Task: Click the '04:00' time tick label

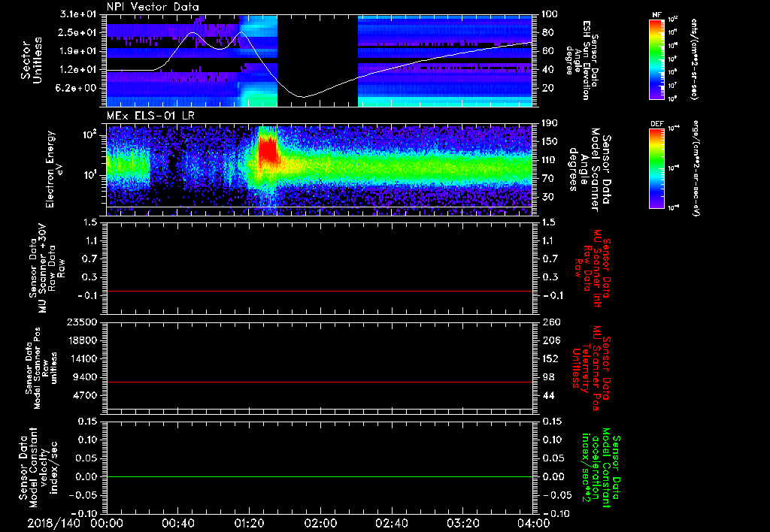Action: pyautogui.click(x=533, y=523)
